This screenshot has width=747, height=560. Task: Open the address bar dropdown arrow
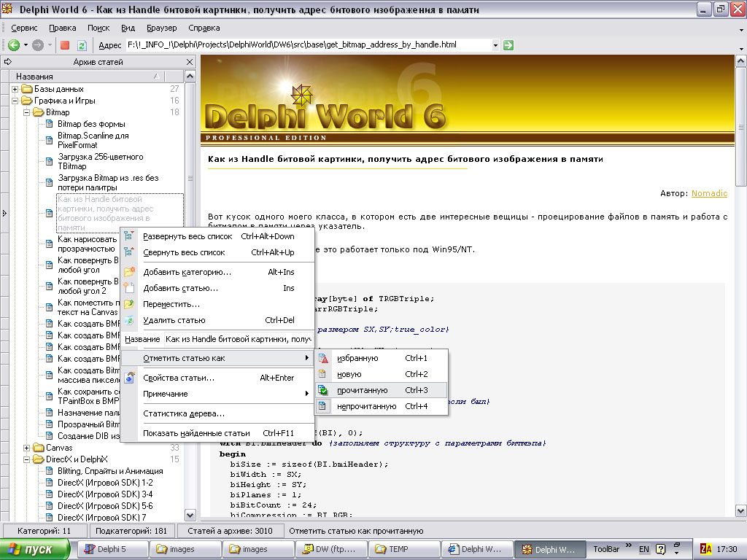[495, 45]
